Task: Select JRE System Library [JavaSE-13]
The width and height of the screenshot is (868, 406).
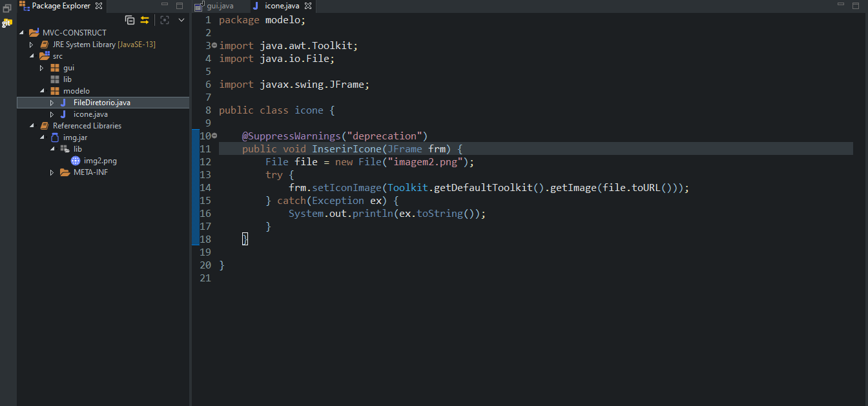Action: [x=104, y=45]
